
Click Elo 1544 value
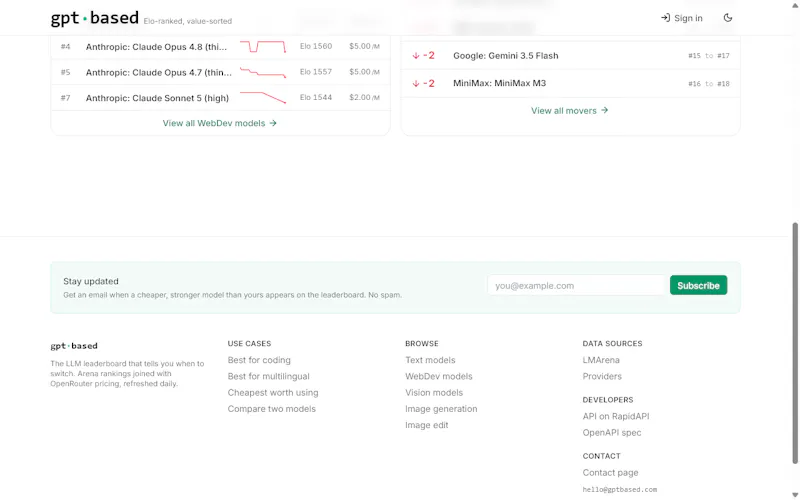tap(316, 97)
